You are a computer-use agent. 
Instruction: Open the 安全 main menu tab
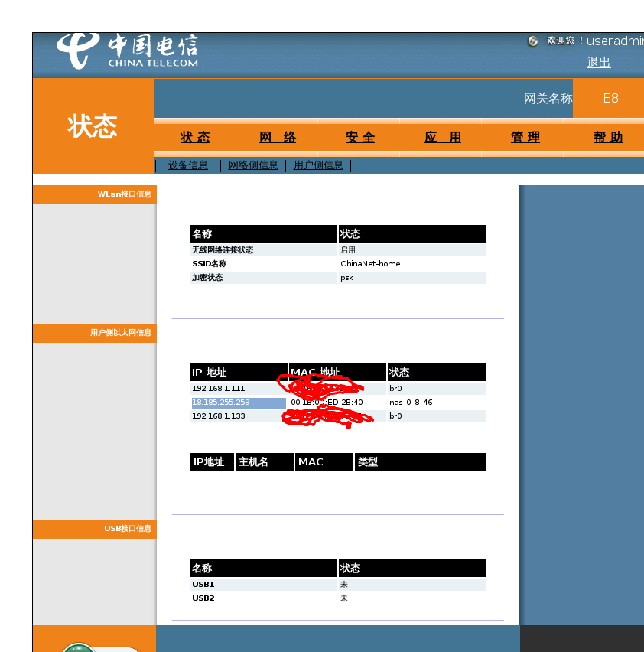point(359,137)
